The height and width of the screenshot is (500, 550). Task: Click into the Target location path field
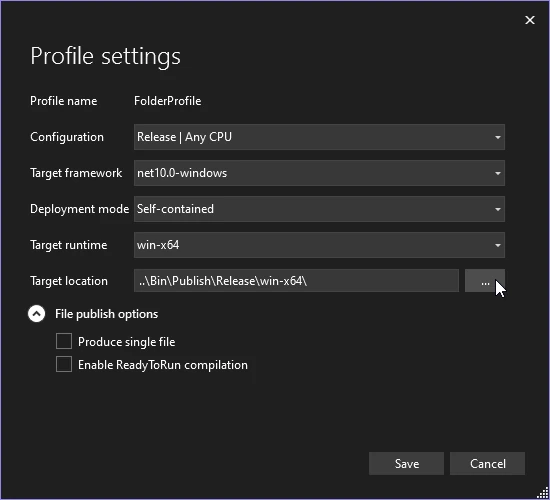[296, 281]
